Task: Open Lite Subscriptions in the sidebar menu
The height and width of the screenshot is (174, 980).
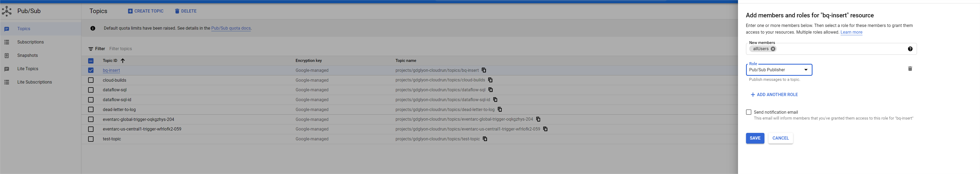Action: tap(40, 82)
